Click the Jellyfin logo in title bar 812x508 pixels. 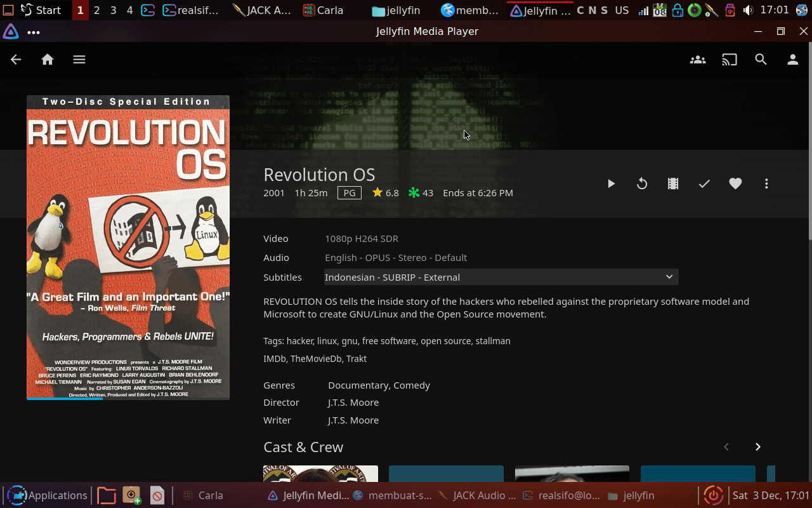(11, 32)
